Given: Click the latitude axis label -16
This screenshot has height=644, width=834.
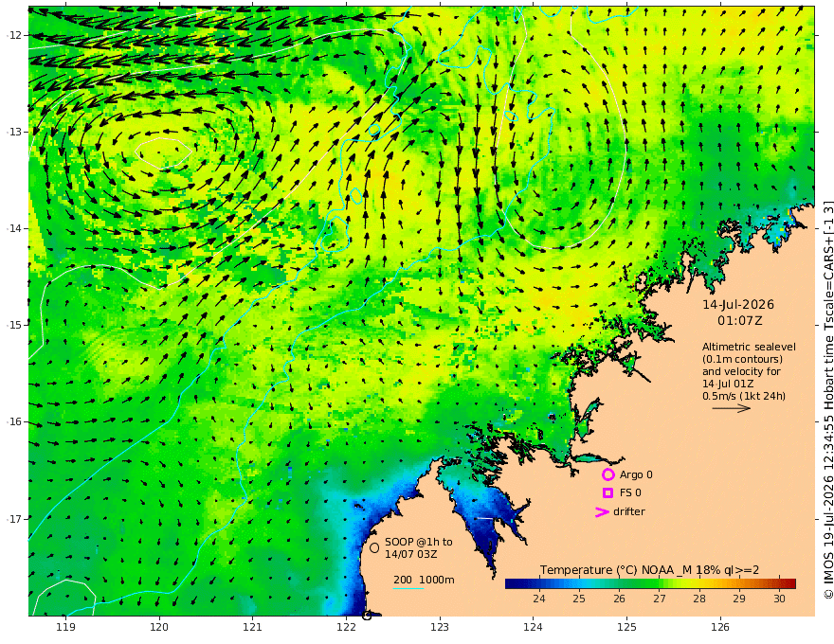Looking at the screenshot, I should click(x=14, y=421).
